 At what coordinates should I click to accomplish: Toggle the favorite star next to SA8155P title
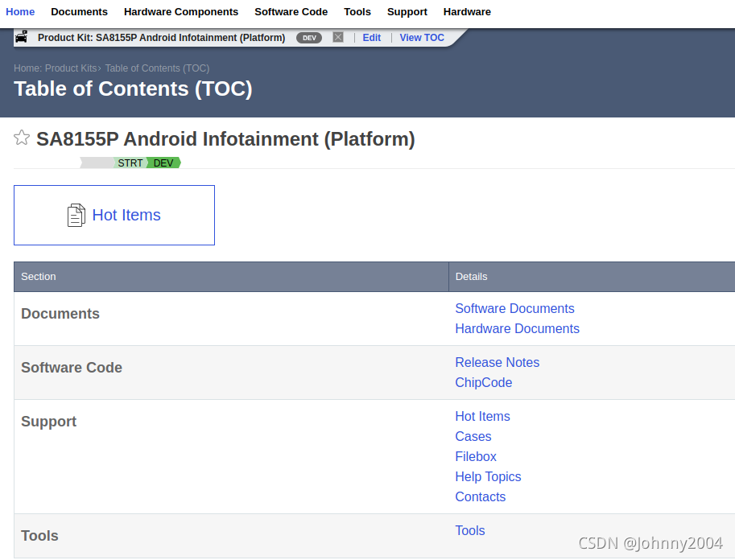click(22, 138)
